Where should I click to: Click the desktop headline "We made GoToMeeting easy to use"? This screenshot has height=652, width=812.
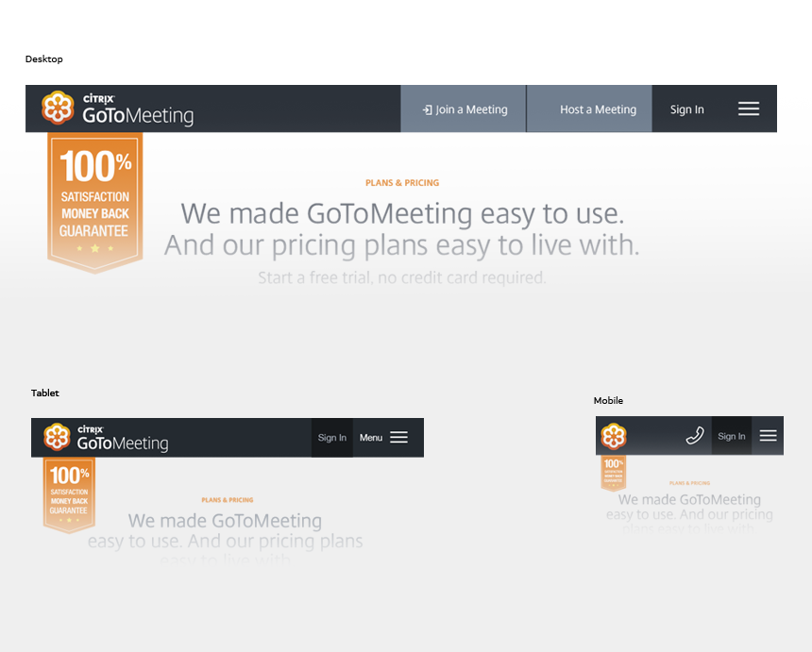click(402, 213)
